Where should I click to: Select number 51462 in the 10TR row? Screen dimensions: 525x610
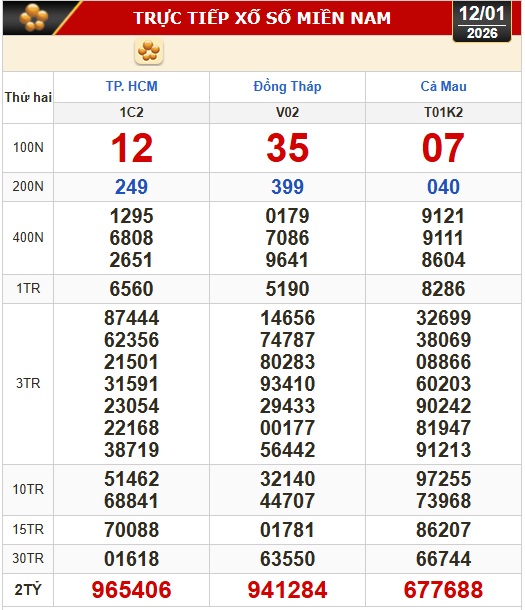point(131,479)
